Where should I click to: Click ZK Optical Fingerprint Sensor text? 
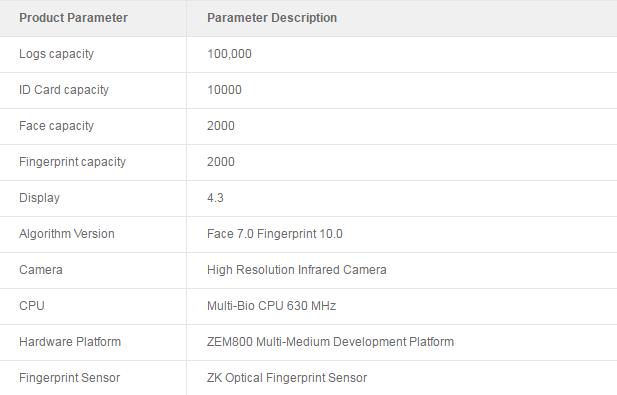tap(287, 378)
